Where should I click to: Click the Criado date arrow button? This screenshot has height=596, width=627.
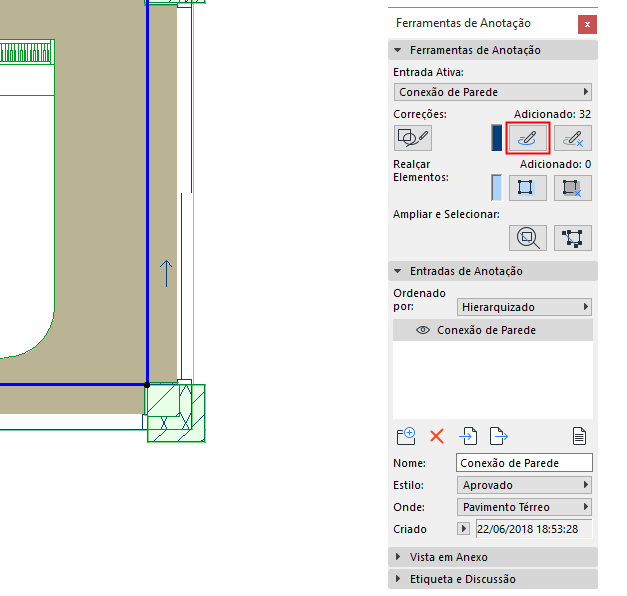pos(463,529)
